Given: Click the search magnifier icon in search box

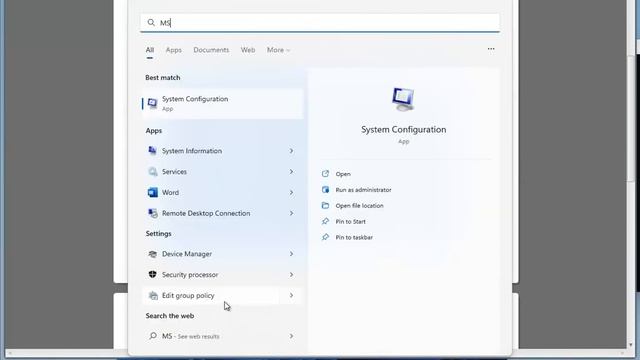Looking at the screenshot, I should click(151, 22).
